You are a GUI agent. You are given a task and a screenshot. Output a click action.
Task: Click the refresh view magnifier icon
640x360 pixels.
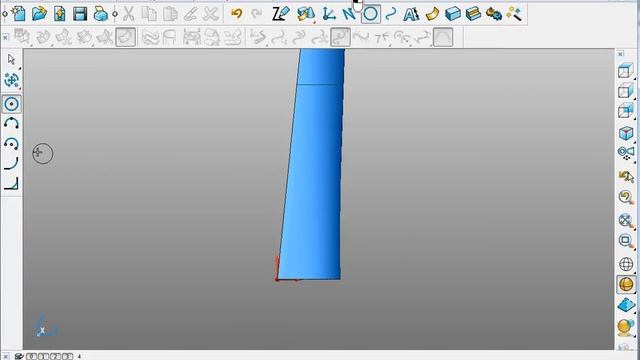(626, 198)
